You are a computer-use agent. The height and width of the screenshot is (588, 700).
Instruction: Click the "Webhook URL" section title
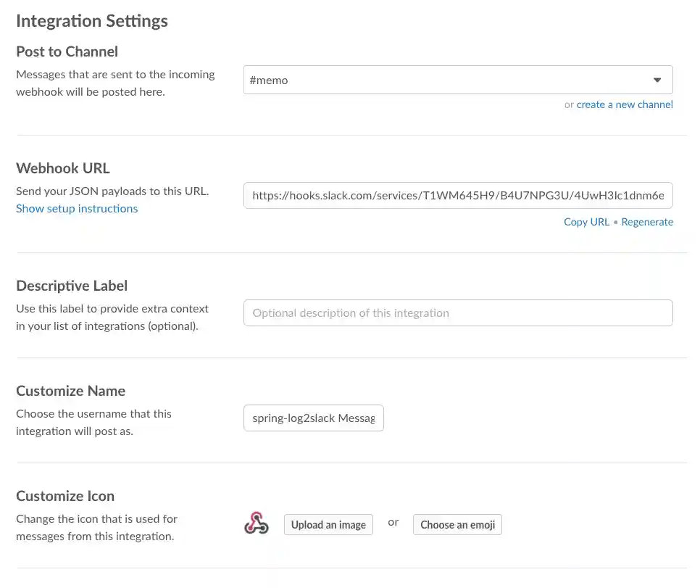point(62,168)
